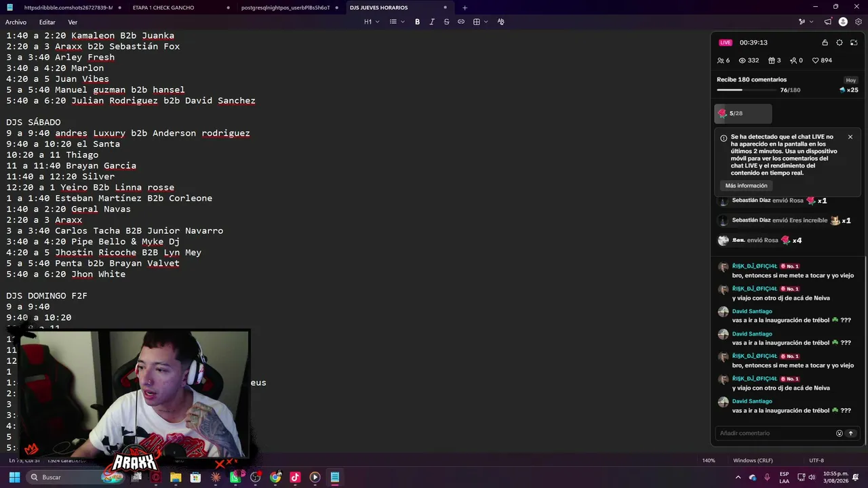Image resolution: width=868 pixels, height=488 pixels.
Task: Click the line 'DJS SÁBADO' heading
Action: tap(33, 123)
